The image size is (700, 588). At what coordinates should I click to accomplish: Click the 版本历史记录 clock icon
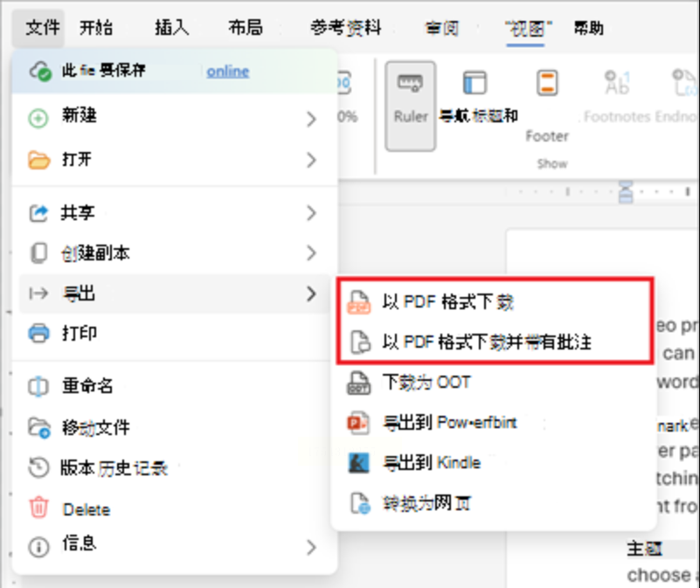(x=38, y=467)
